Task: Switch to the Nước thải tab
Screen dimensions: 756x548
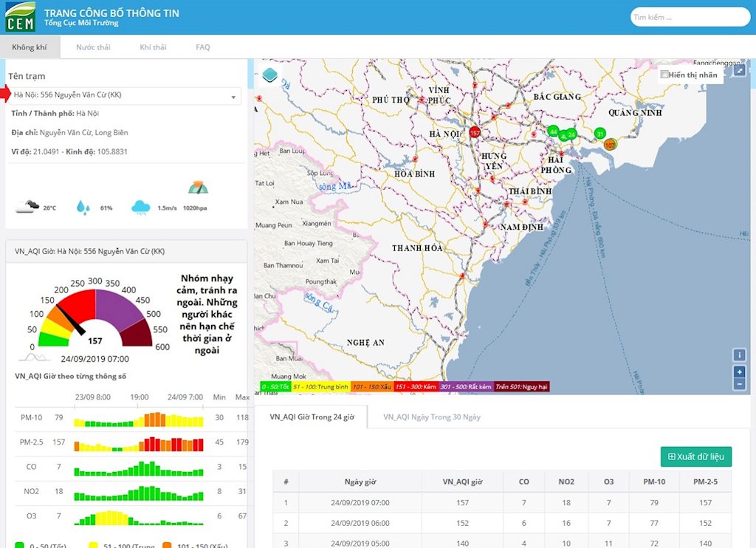Action: [x=93, y=47]
